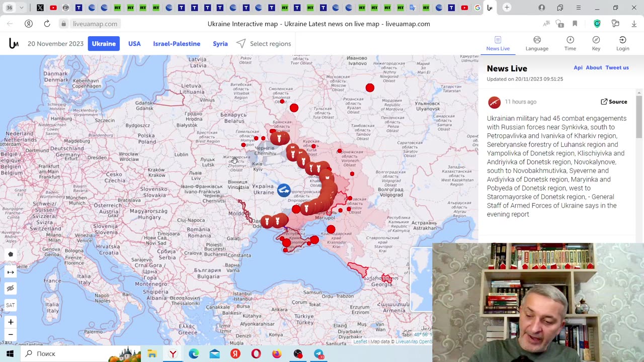Image resolution: width=644 pixels, height=362 pixels.
Task: Open the browser hamburger menu
Action: coord(579,8)
